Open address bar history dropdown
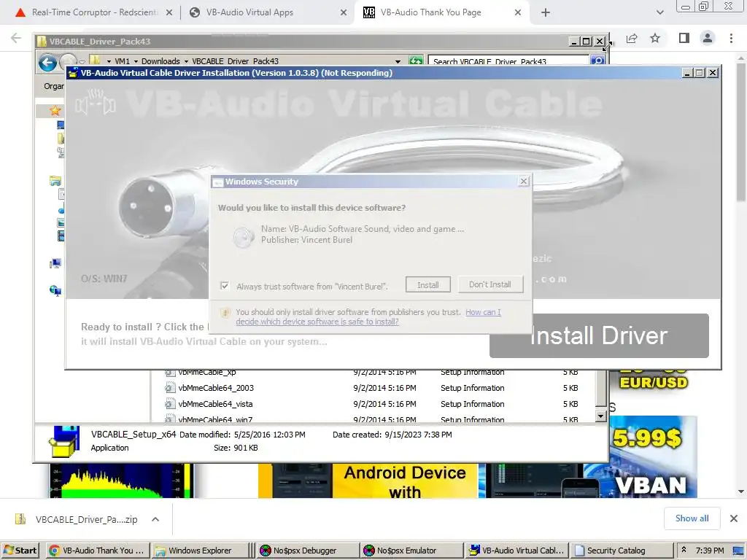The image size is (747, 560). tap(398, 61)
